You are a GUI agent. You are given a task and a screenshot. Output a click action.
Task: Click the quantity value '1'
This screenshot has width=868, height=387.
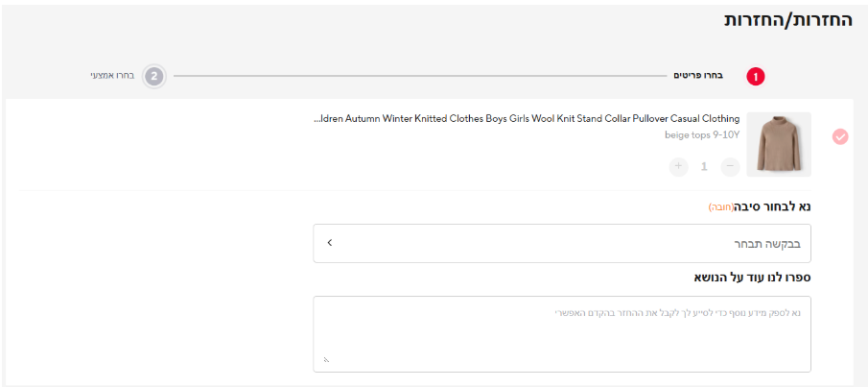coord(704,166)
